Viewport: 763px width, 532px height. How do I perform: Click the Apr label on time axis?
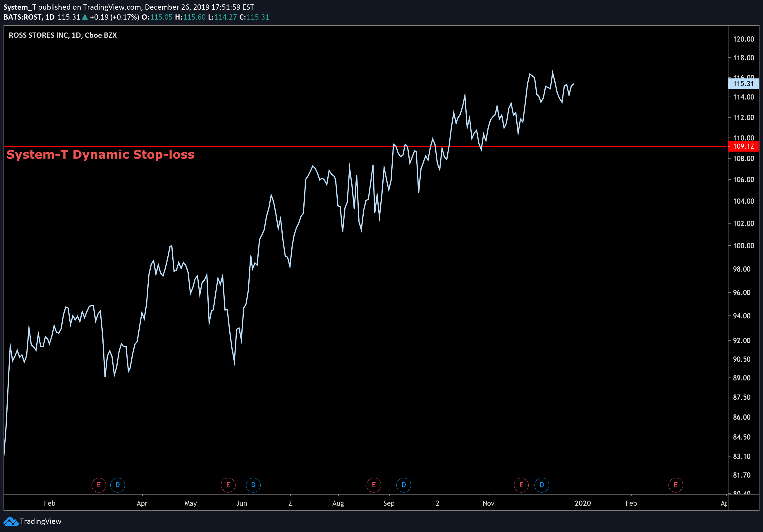pyautogui.click(x=142, y=503)
